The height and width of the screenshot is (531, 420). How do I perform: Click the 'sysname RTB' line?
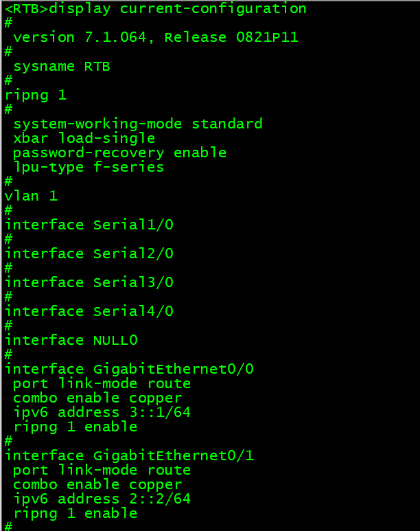[61, 67]
